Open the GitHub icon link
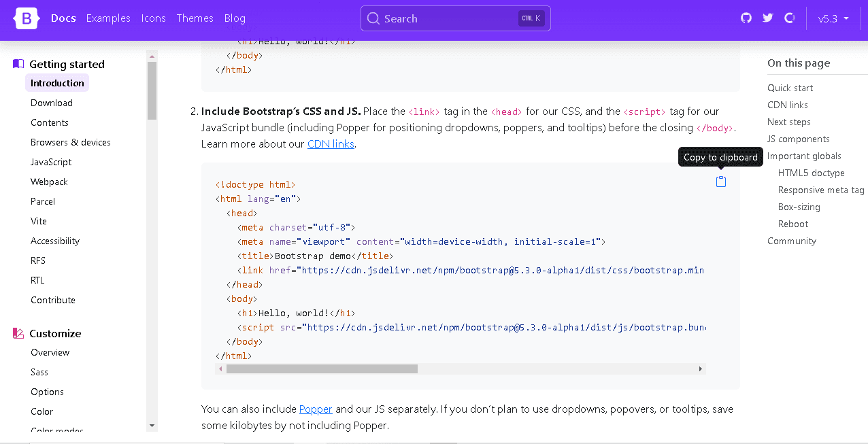This screenshot has height=444, width=868. tap(746, 18)
